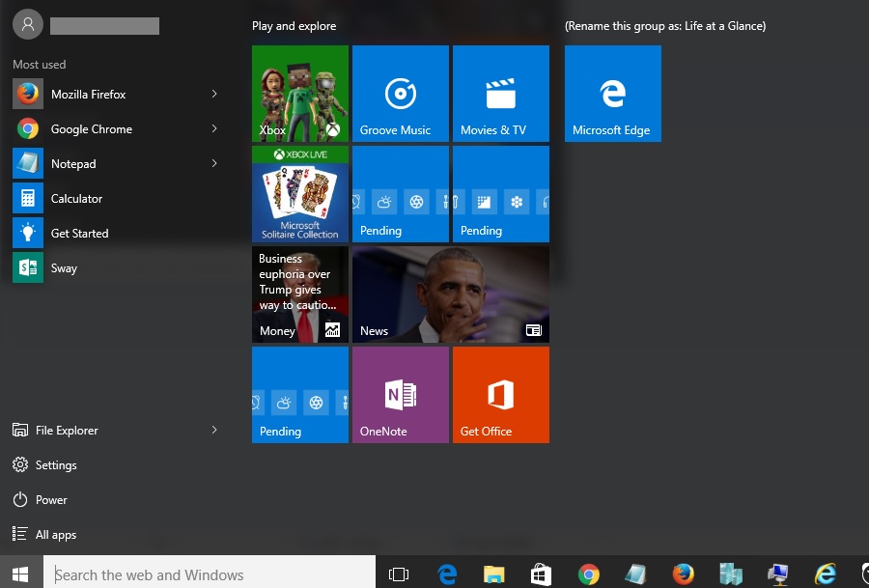Launch the Microsoft Edge tile
Viewport: 869px width, 588px height.
613,94
